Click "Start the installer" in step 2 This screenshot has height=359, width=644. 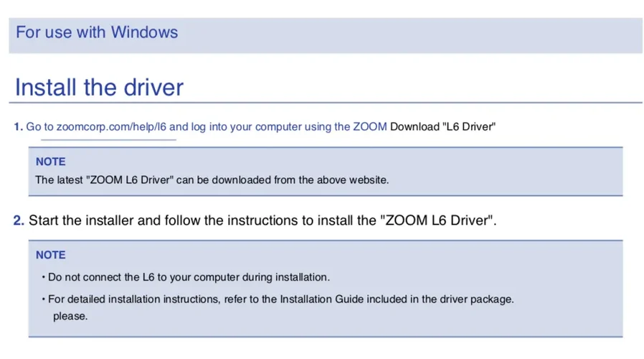[x=81, y=220]
